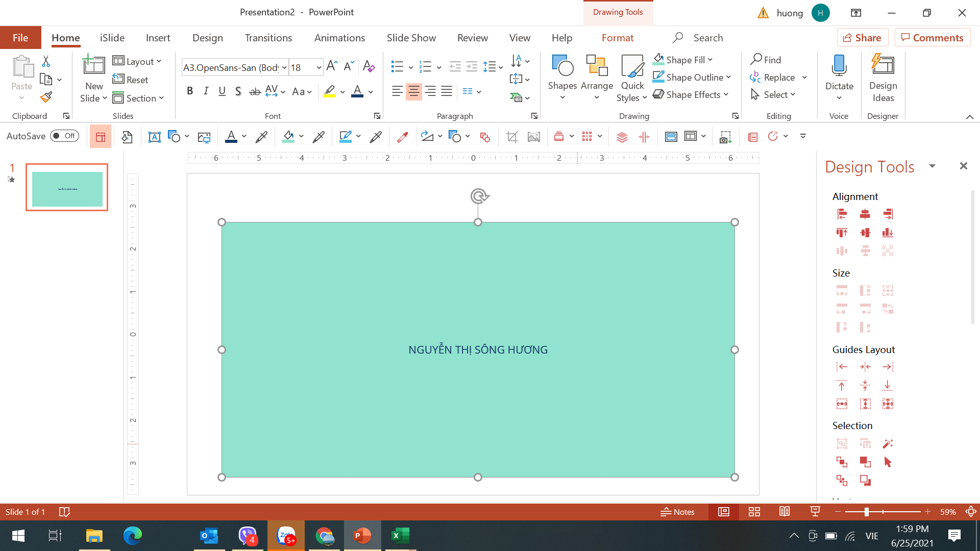Click Align Right in Design Tools Alignment
980x551 pixels.
[x=888, y=214]
